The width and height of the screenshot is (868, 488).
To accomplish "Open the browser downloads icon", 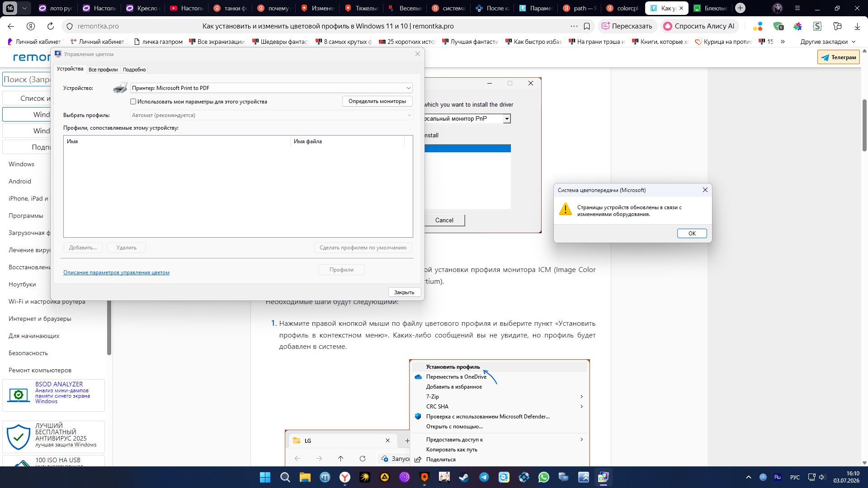I will [x=857, y=26].
